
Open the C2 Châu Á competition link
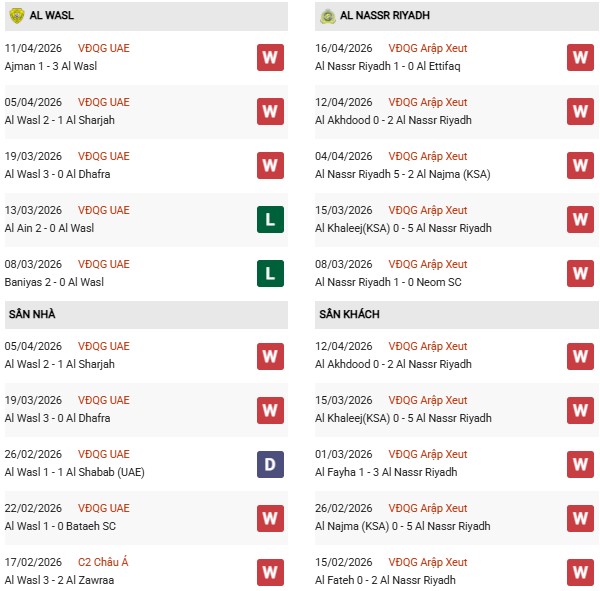click(104, 562)
